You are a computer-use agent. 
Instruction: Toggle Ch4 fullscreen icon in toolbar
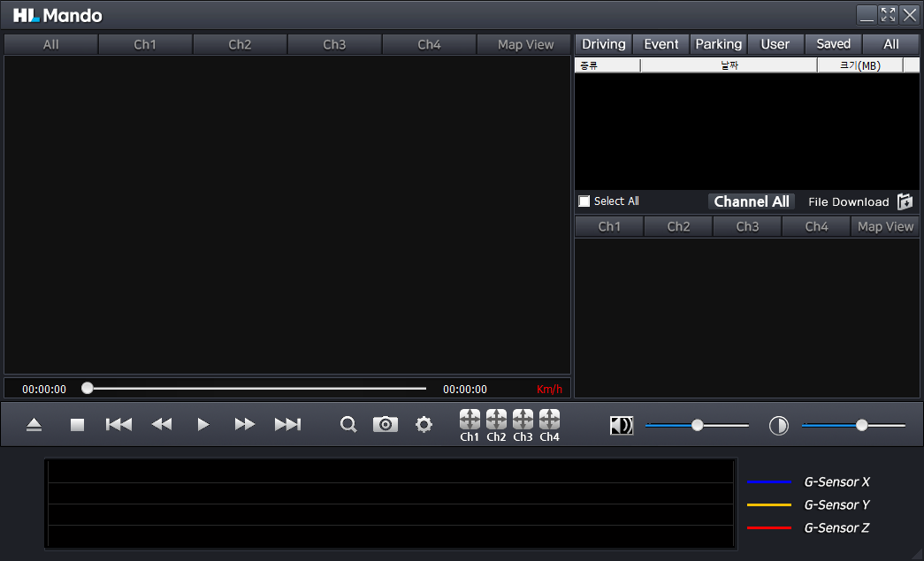[549, 419]
